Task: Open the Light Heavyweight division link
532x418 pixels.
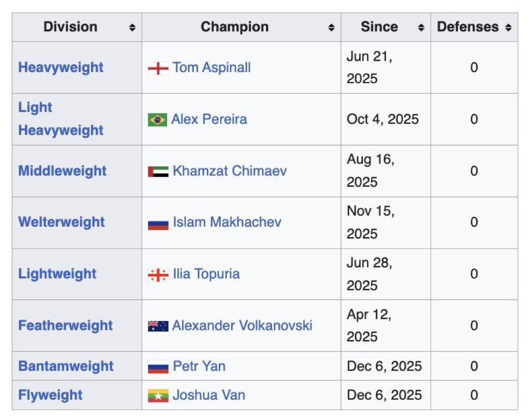Action: coord(61,119)
